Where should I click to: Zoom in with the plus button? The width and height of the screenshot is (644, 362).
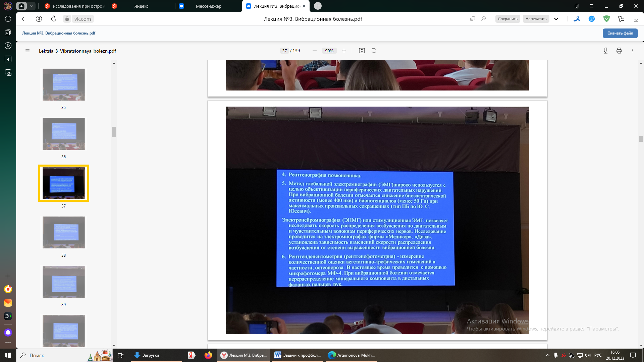[344, 51]
